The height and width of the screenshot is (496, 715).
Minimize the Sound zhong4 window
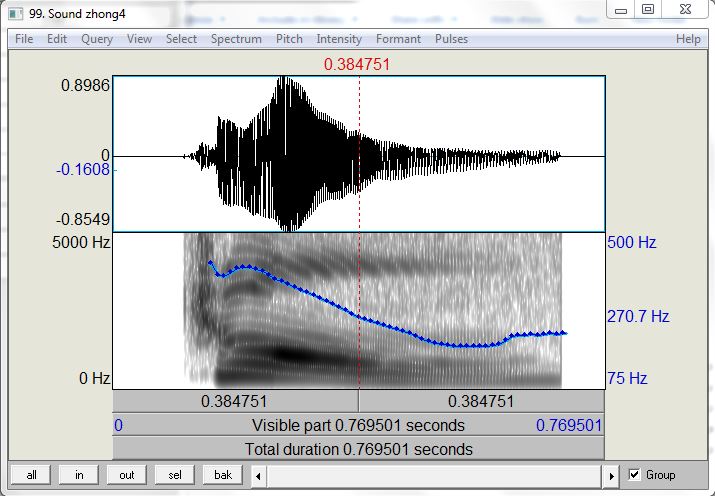click(x=621, y=10)
